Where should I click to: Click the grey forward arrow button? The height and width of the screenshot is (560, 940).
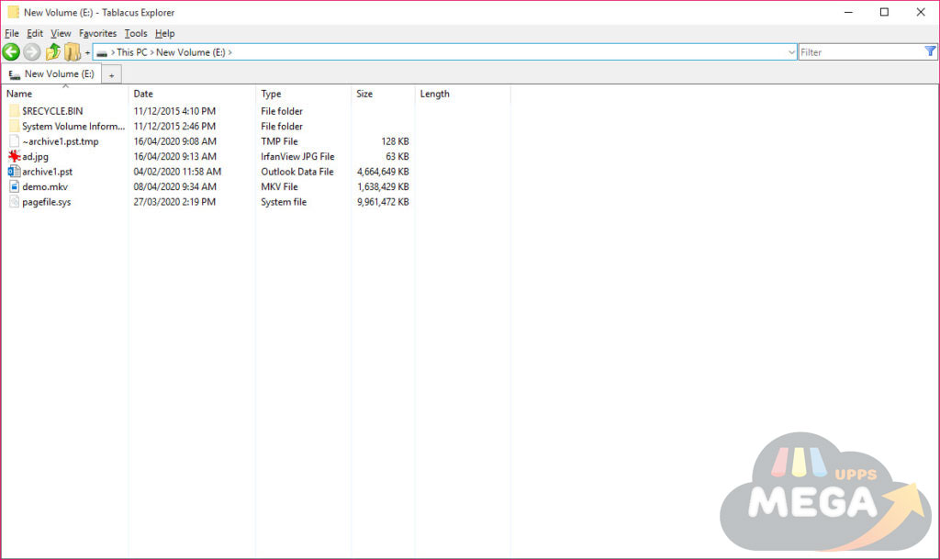(32, 52)
